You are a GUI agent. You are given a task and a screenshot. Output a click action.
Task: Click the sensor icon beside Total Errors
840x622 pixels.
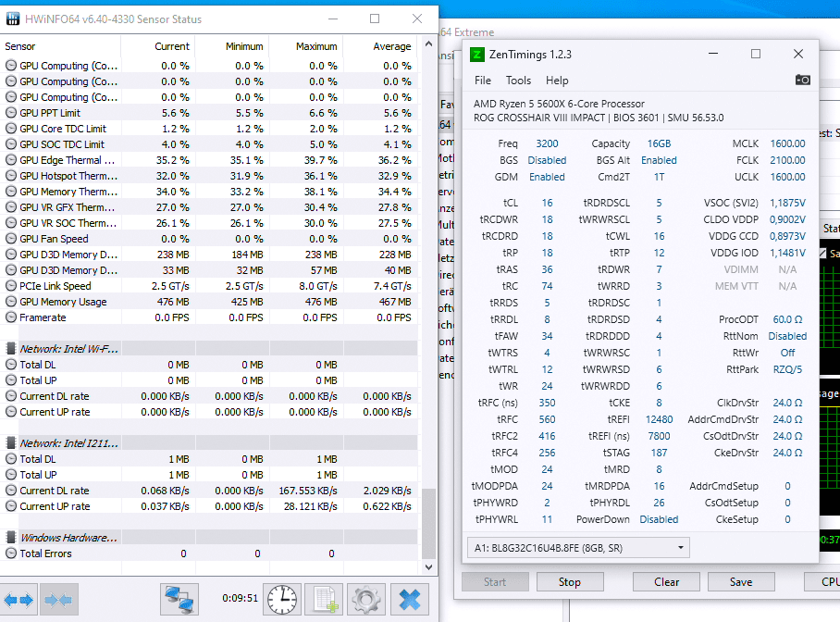(11, 554)
